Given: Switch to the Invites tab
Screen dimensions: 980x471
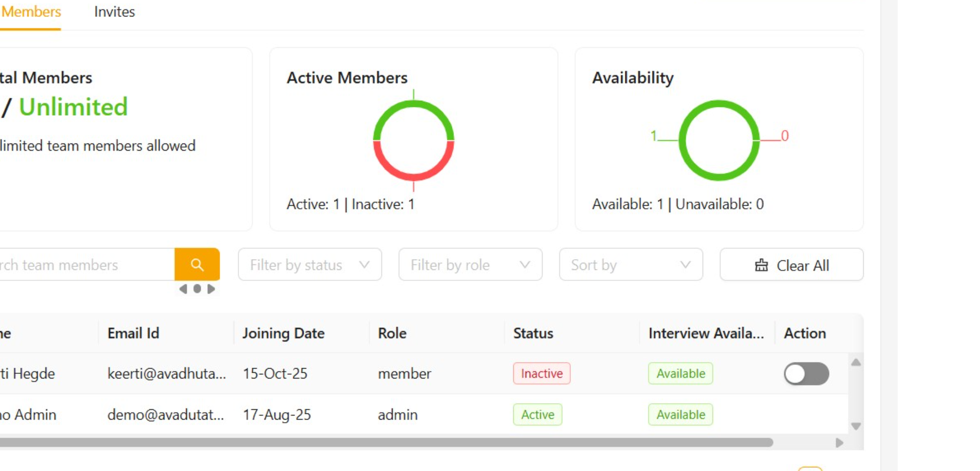Looking at the screenshot, I should pos(114,12).
